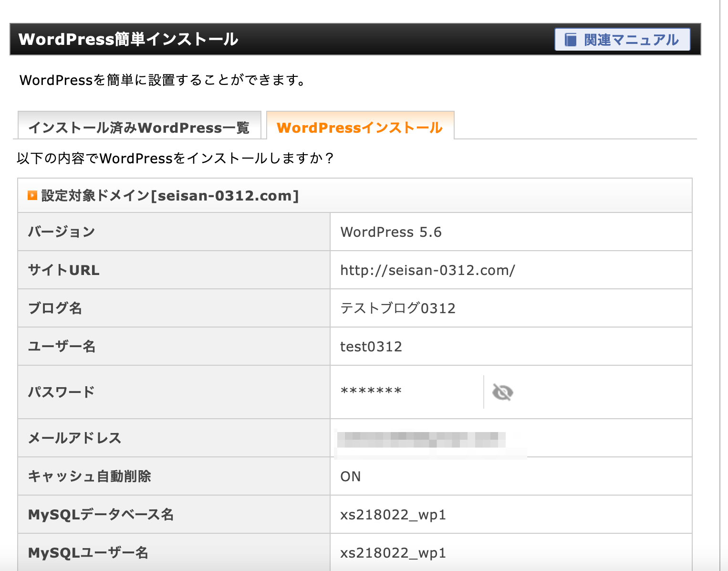Click the パスワード row label
This screenshot has width=728, height=571.
[61, 392]
